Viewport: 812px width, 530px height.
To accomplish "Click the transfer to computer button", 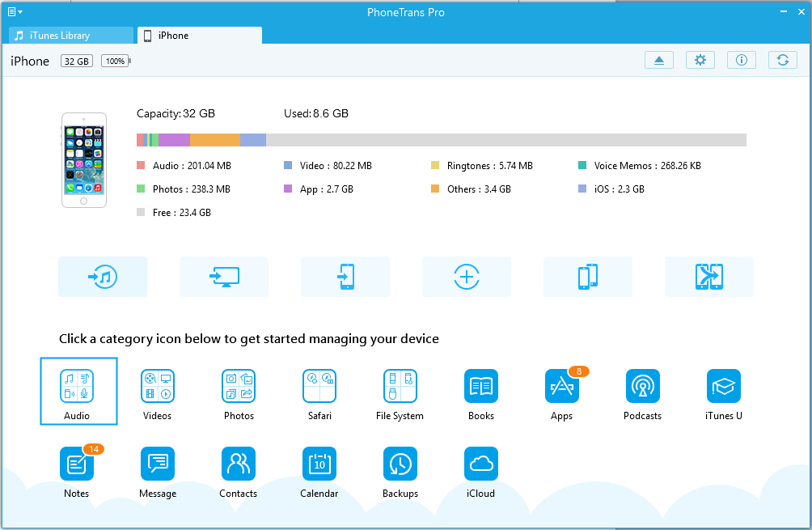I will pyautogui.click(x=224, y=277).
